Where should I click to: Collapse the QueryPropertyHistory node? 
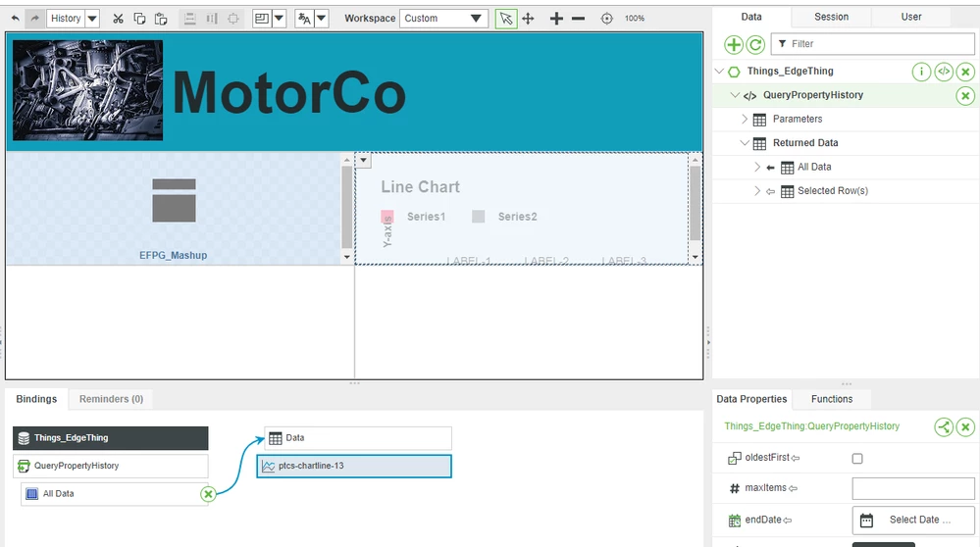(x=735, y=95)
